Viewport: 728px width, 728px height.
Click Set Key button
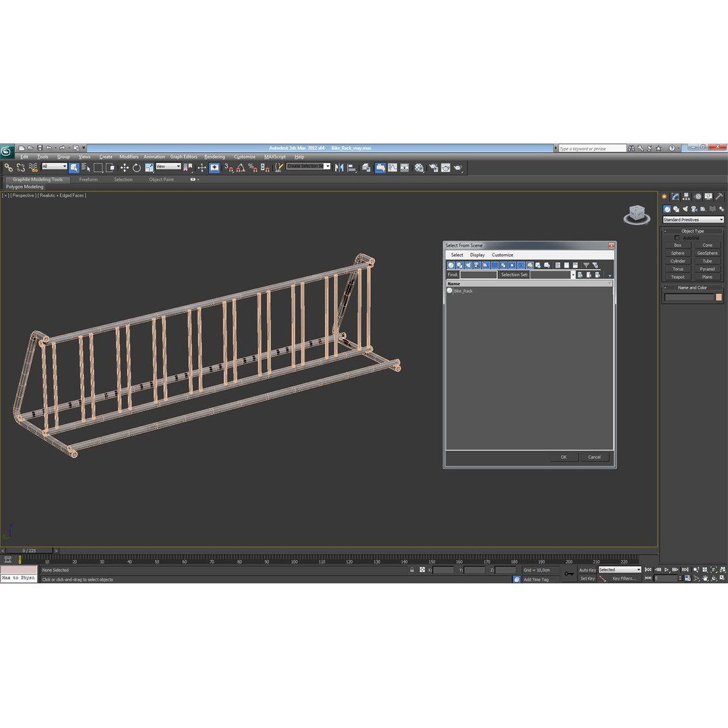click(x=587, y=578)
